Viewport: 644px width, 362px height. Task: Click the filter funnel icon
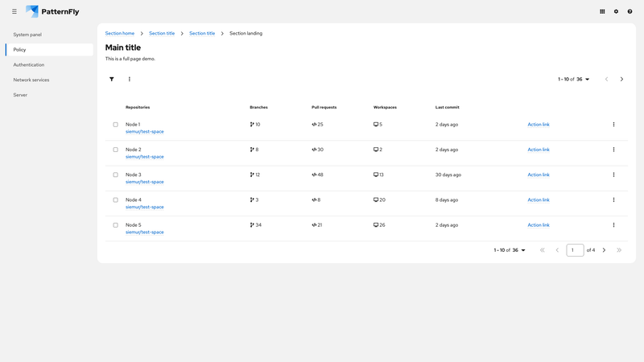click(x=112, y=79)
